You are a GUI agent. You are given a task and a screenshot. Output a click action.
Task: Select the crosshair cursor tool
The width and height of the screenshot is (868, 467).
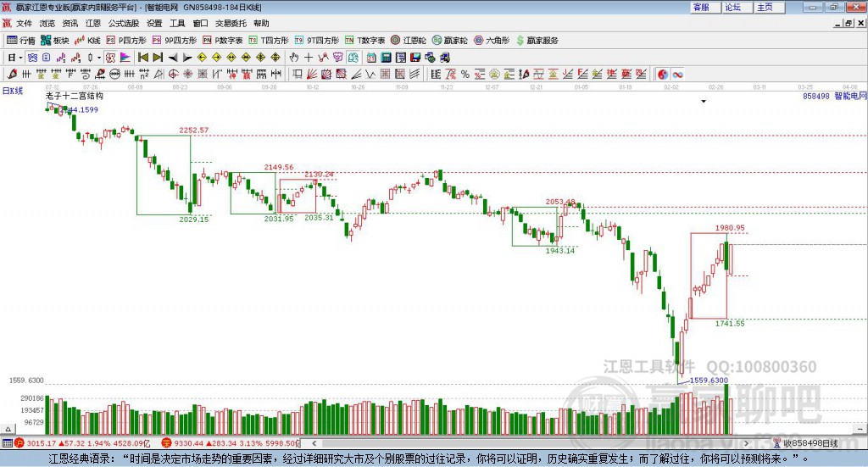click(x=309, y=58)
